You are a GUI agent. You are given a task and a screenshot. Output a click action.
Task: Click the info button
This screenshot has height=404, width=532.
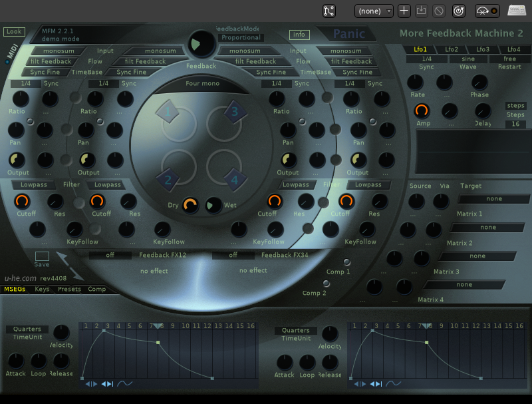(x=299, y=35)
